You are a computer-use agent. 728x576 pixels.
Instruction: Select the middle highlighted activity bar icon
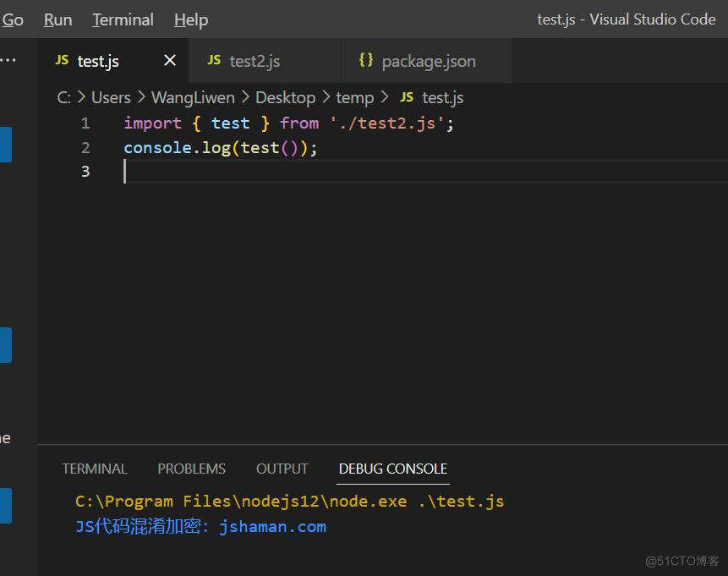click(x=6, y=344)
